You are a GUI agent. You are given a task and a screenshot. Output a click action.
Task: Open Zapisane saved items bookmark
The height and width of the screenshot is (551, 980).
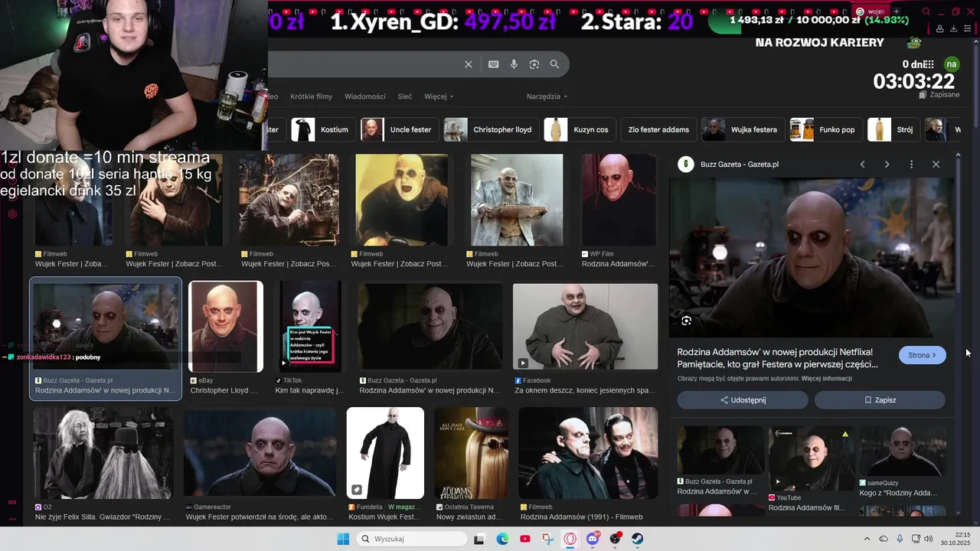tap(940, 95)
